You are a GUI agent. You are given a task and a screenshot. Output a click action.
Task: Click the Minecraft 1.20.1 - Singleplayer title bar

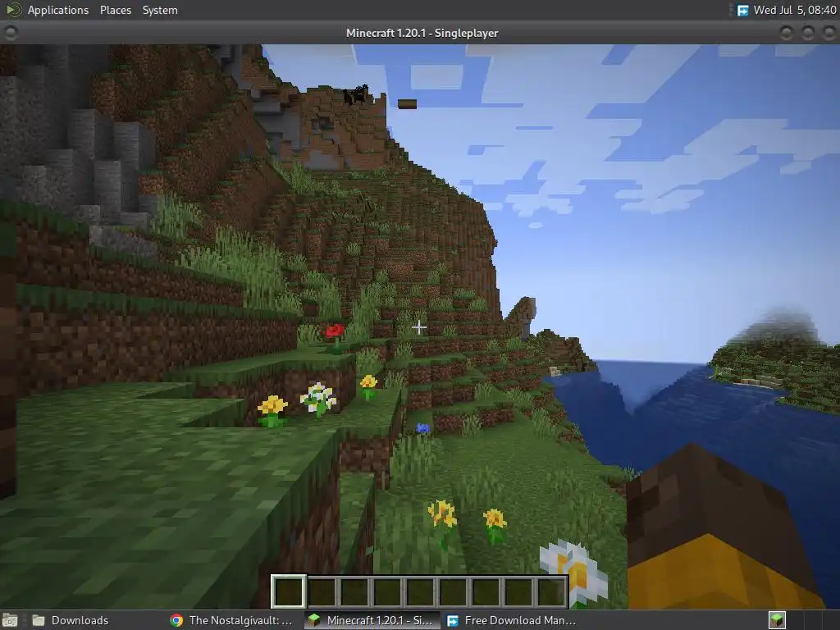tap(422, 33)
